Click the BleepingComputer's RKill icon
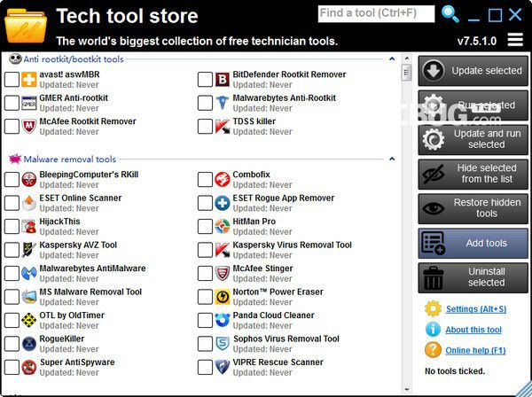This screenshot has width=532, height=397. pos(29,180)
